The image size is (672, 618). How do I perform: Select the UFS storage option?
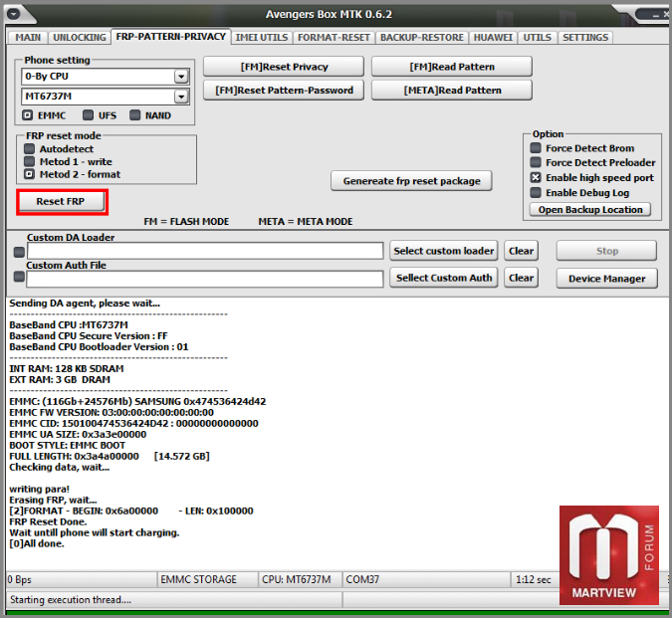(x=88, y=115)
